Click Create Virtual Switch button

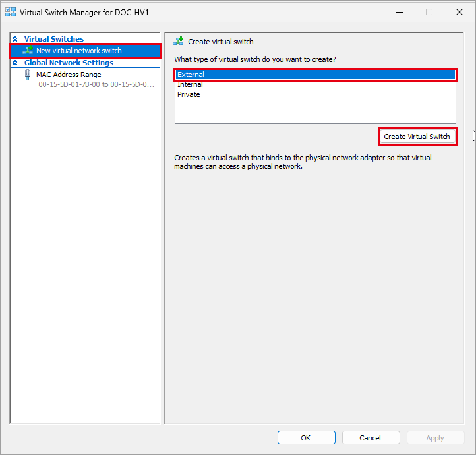point(417,136)
